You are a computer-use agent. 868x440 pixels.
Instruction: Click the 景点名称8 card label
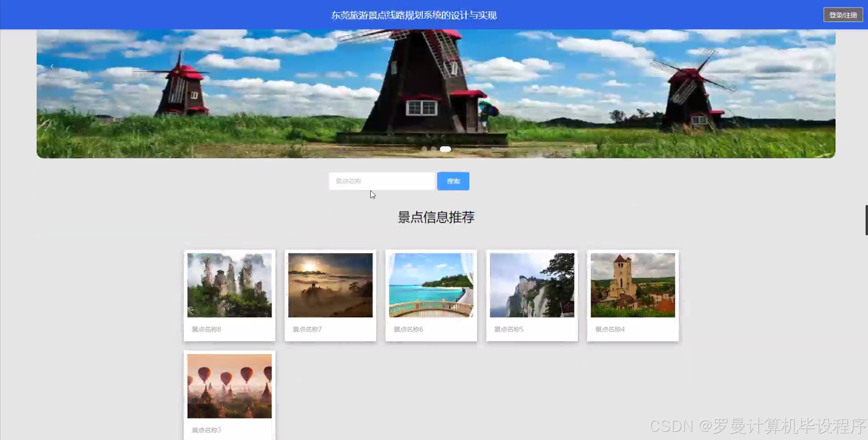point(206,329)
